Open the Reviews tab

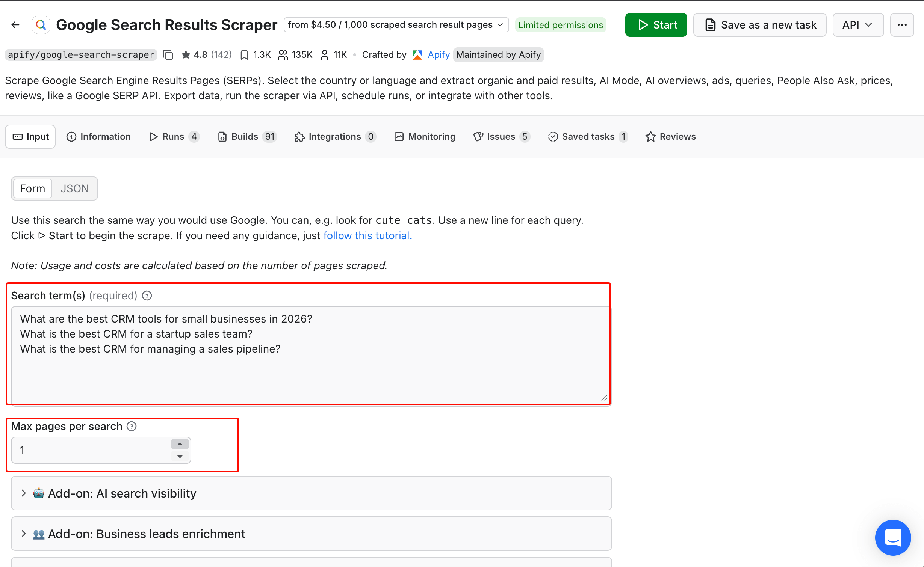coord(670,137)
